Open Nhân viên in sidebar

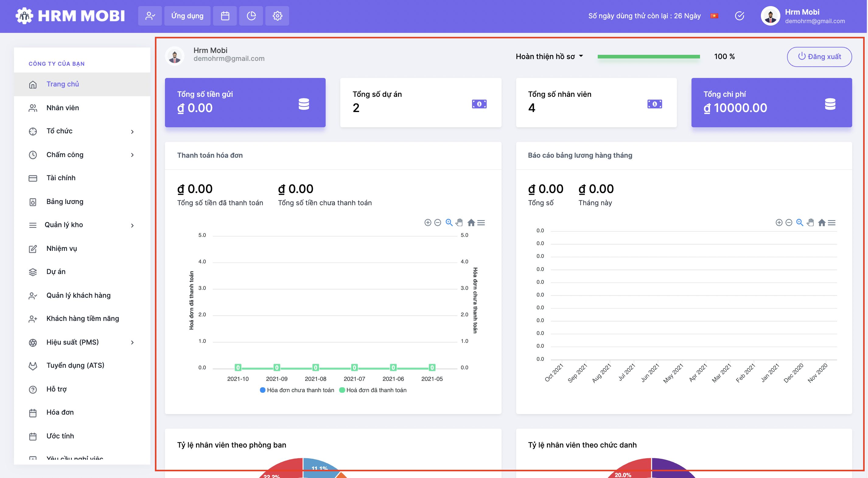(82, 107)
